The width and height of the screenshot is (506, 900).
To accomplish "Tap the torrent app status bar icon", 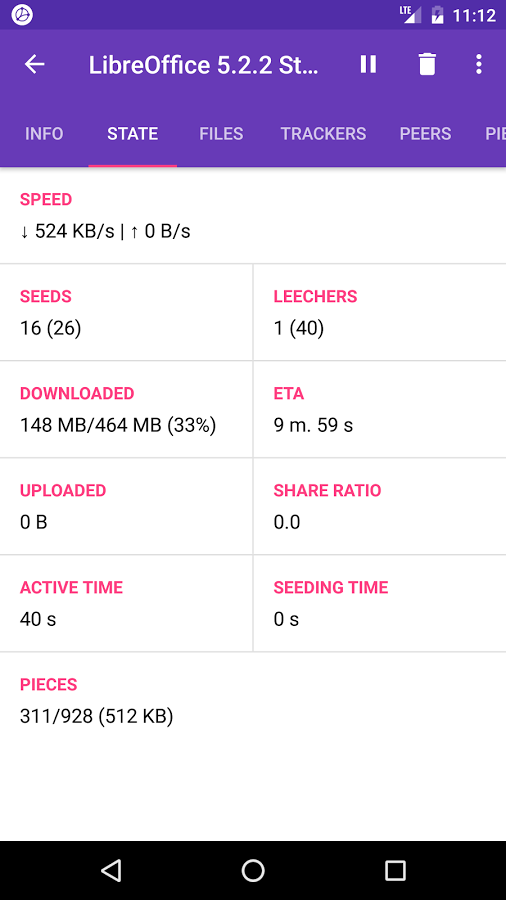I will [x=22, y=14].
